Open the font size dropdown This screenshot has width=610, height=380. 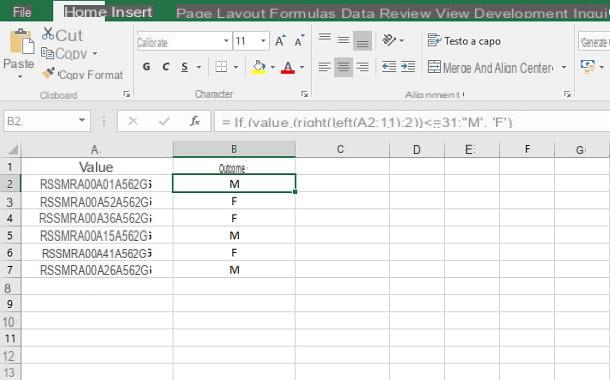click(263, 41)
